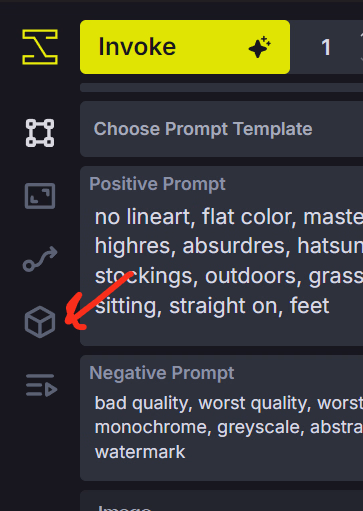Open the Canvas tab bounding-box icon
This screenshot has width=363, height=511.
pos(40,133)
